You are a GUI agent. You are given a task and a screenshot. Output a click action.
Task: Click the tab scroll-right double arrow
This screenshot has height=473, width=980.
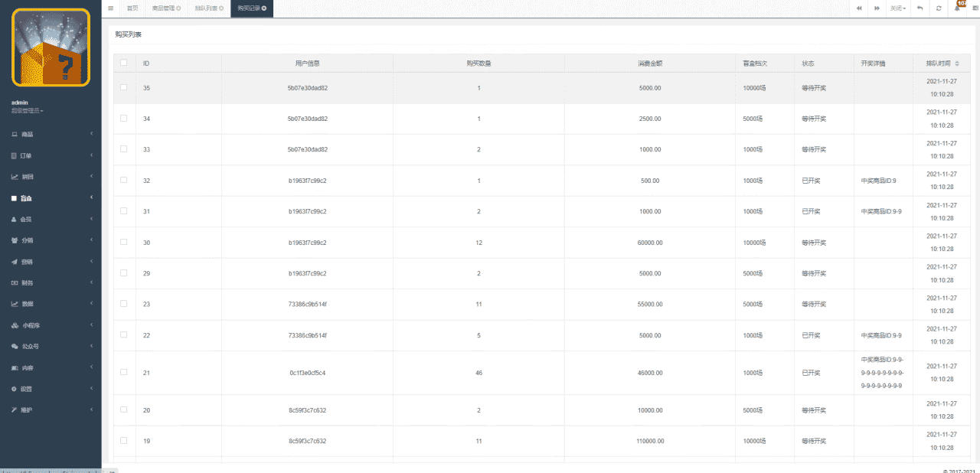(x=877, y=8)
